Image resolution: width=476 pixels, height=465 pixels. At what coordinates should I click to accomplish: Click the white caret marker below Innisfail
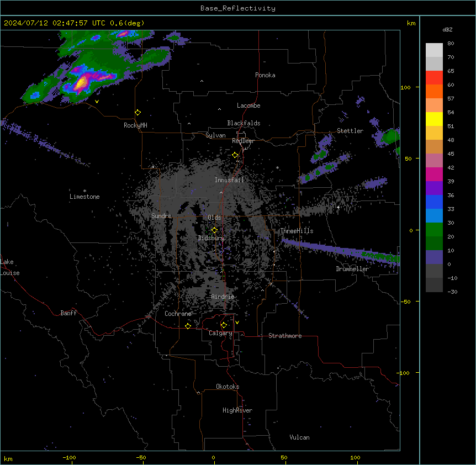coord(221,192)
